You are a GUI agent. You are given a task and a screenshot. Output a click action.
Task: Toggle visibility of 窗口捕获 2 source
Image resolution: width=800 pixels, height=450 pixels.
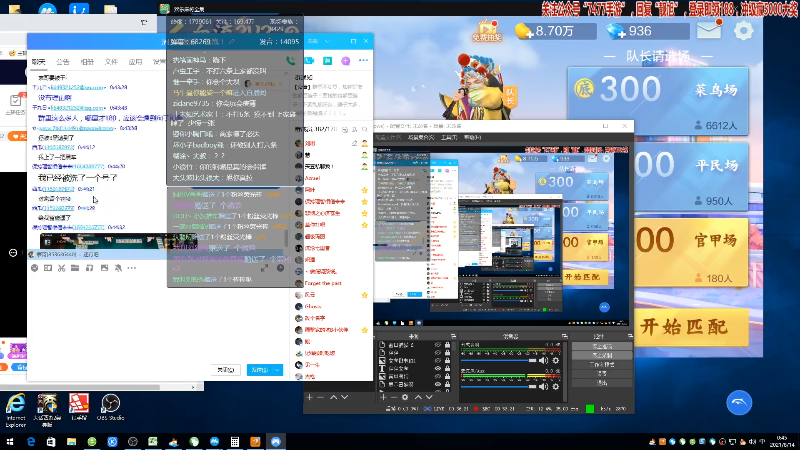coord(438,345)
